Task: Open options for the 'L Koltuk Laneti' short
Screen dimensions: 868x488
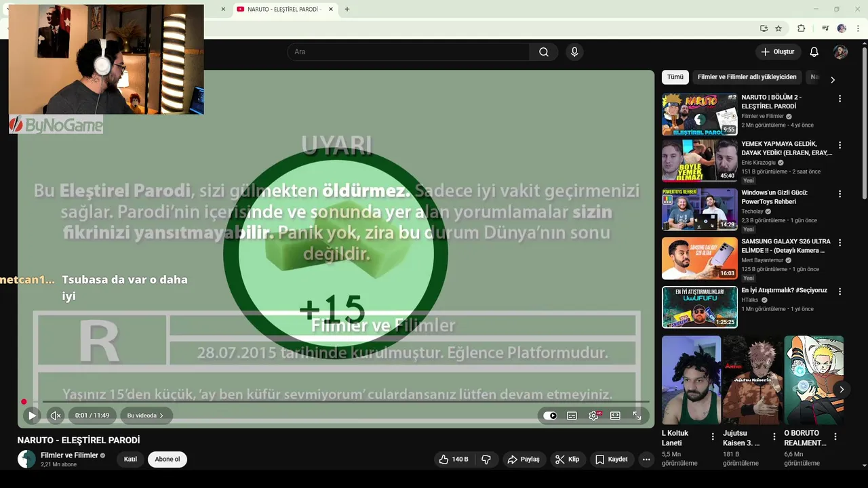Action: (x=713, y=437)
